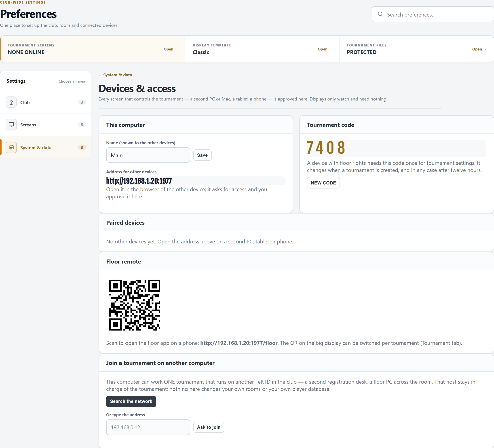Click the System & data icon

point(11,147)
